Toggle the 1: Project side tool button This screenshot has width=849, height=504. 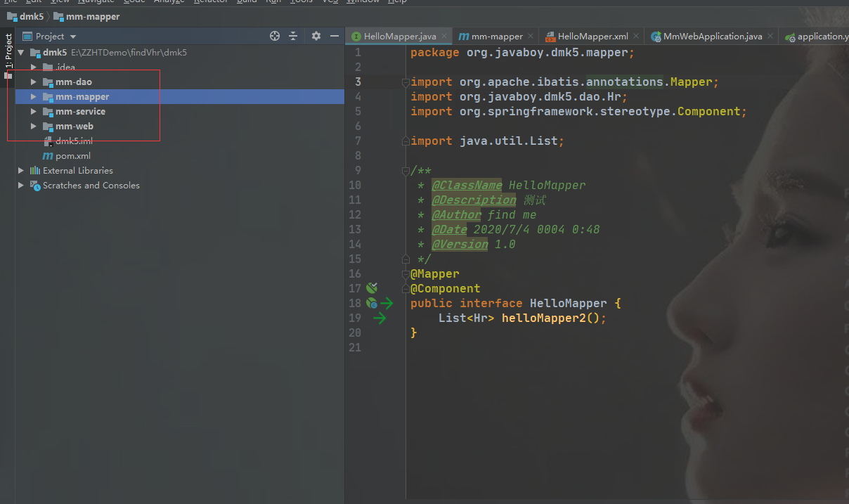pos(8,56)
